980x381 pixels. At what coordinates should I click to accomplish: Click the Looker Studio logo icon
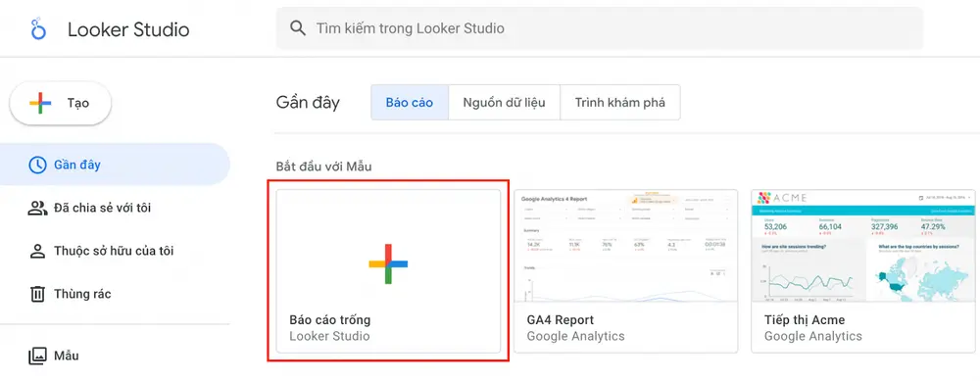(x=38, y=28)
